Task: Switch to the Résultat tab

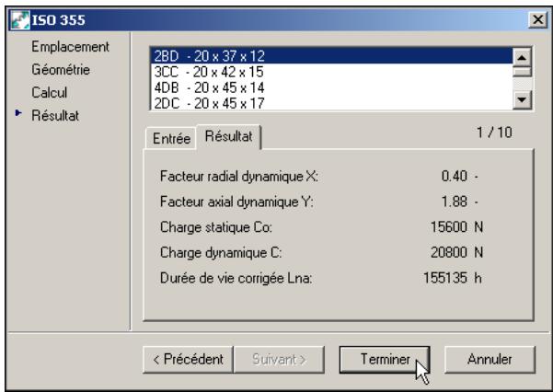Action: (x=228, y=136)
